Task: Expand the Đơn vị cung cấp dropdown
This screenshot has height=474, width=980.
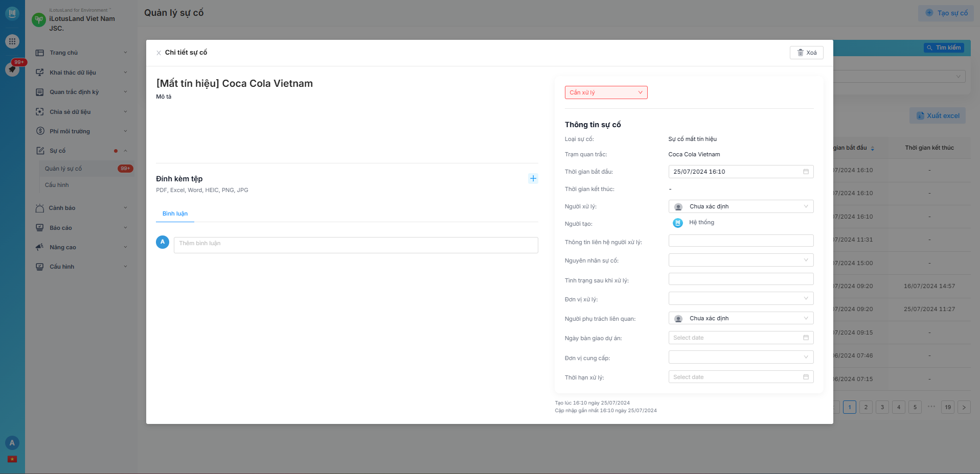Action: [x=741, y=357]
